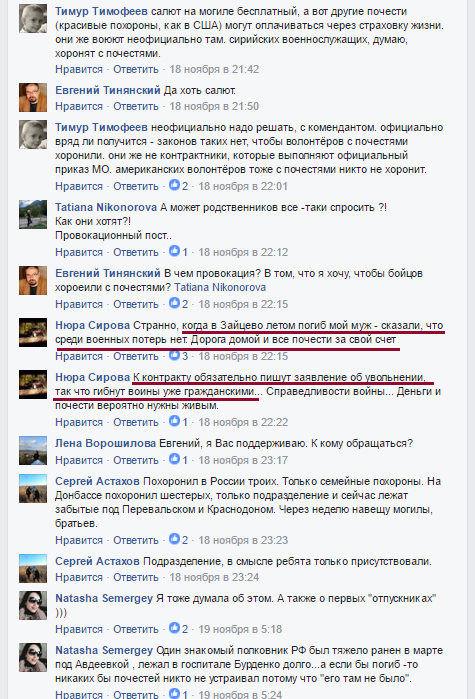475x699 pixels.
Task: Click like icon on the 5:18 comment
Action: (x=174, y=628)
